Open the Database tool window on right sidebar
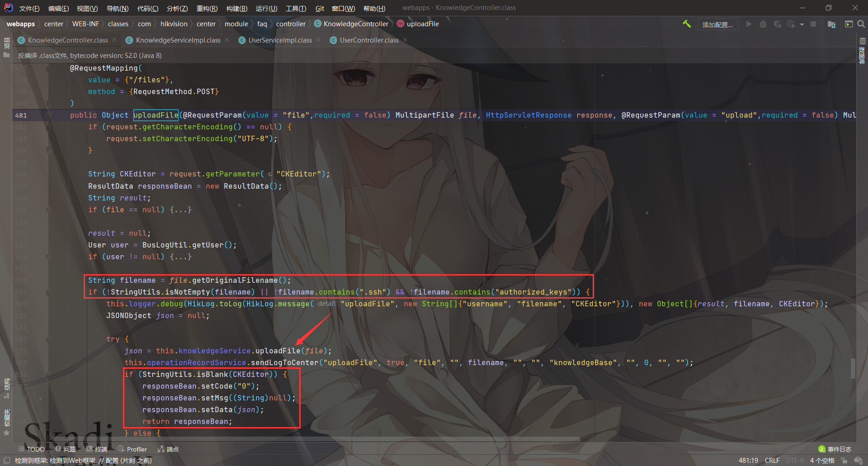868x466 pixels. coord(862,51)
